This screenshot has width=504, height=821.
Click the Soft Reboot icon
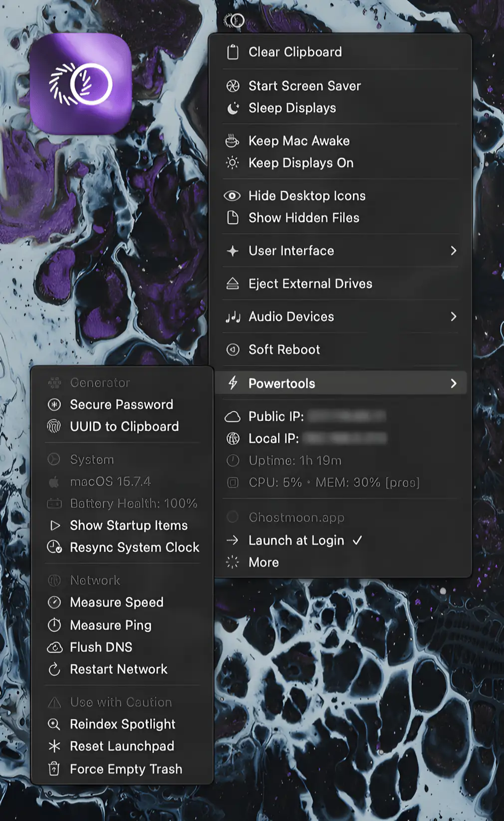click(x=233, y=350)
